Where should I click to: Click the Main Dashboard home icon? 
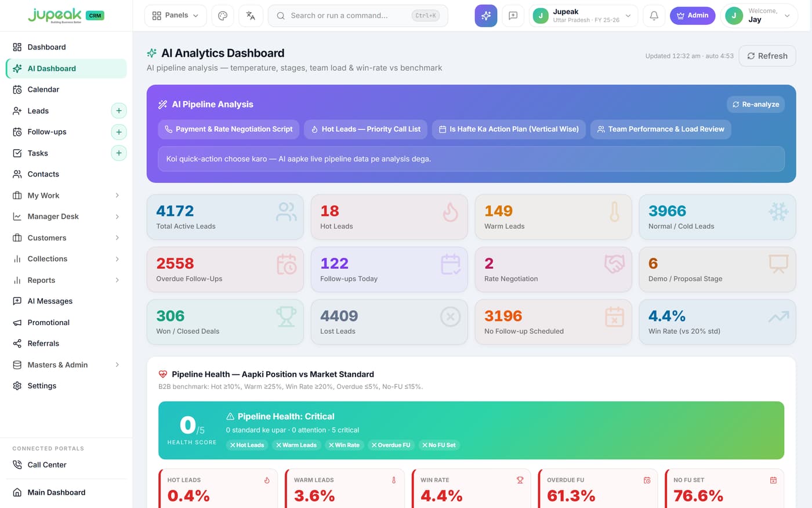pos(17,492)
